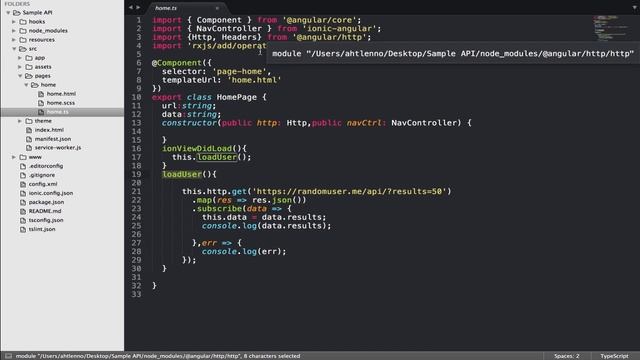This screenshot has width=640, height=360.
Task: Open home.scss in the sidebar
Action: coord(61,103)
